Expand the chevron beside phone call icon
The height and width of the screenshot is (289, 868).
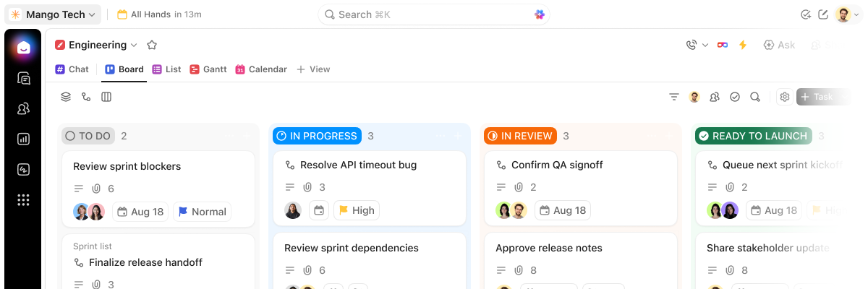pos(705,45)
